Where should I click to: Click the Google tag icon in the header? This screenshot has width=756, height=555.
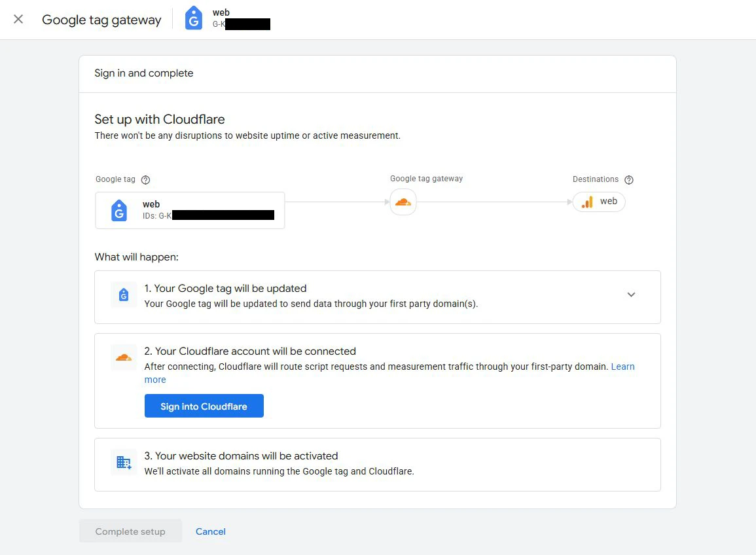[x=194, y=19]
